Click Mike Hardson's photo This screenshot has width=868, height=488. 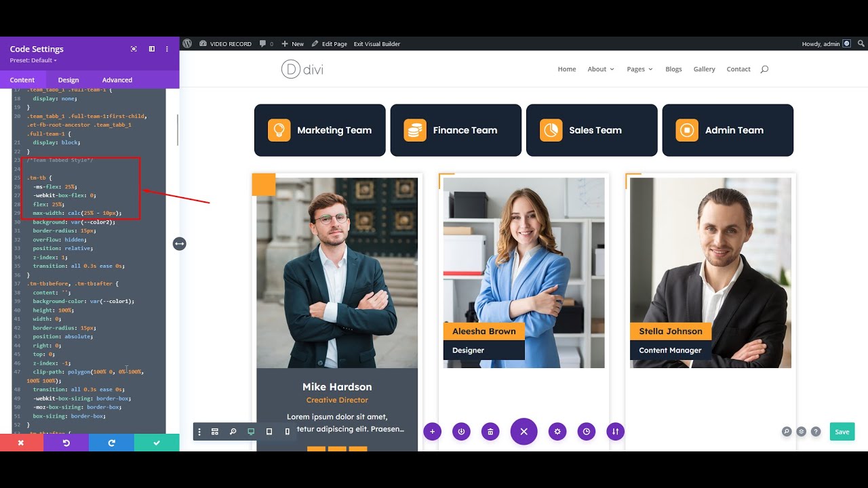(x=337, y=273)
